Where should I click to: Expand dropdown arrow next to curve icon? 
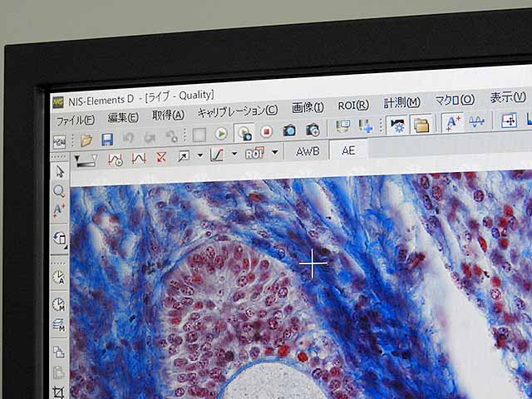pyautogui.click(x=234, y=154)
